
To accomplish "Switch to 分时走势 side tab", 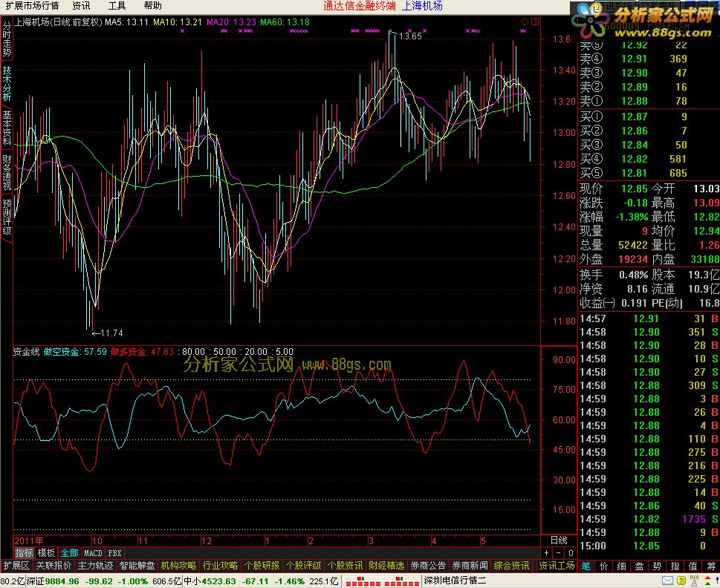I will (7, 39).
